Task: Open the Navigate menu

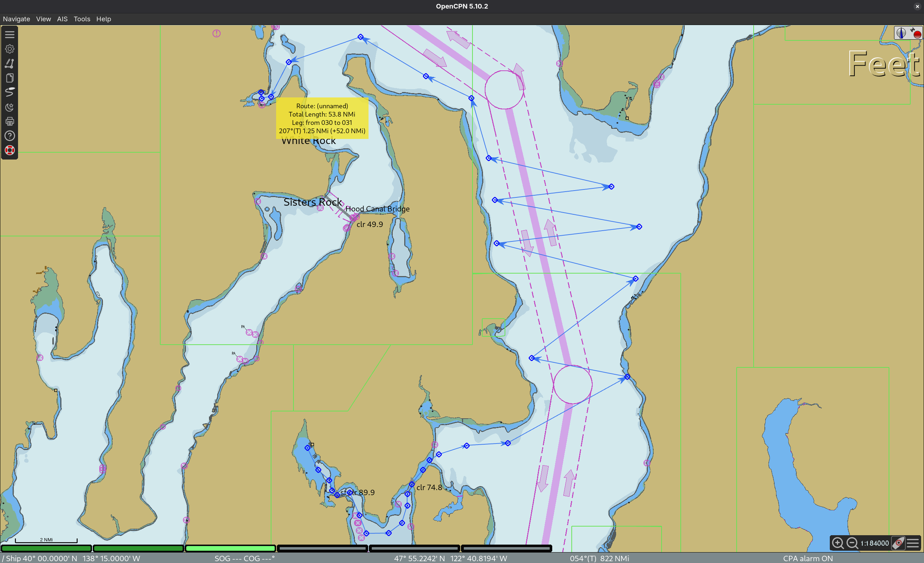Action: [x=16, y=19]
